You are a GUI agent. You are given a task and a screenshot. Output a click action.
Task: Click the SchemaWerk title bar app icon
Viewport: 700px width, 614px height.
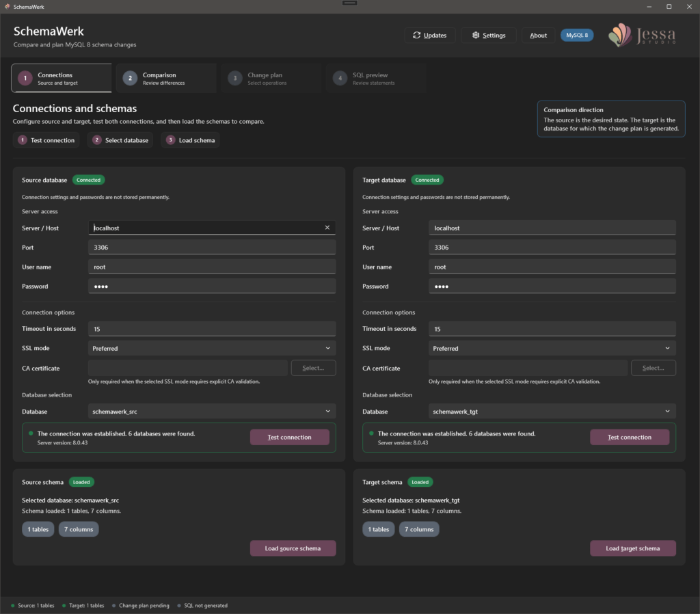7,7
